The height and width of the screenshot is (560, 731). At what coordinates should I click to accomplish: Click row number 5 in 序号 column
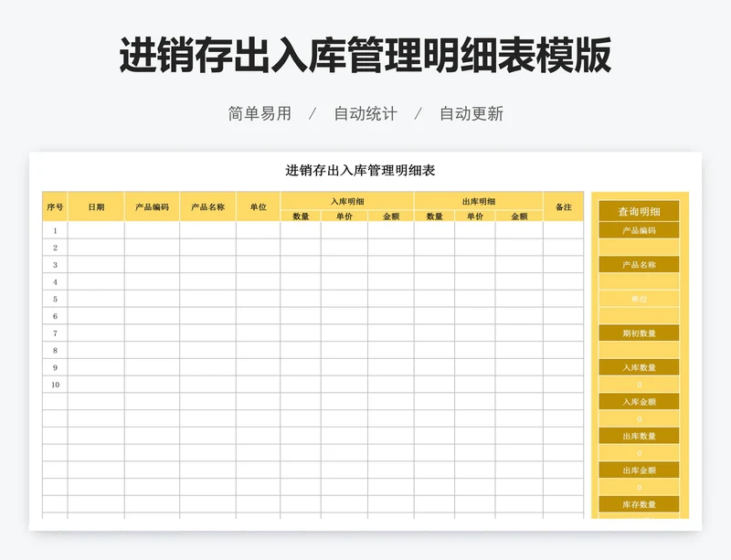(x=55, y=299)
